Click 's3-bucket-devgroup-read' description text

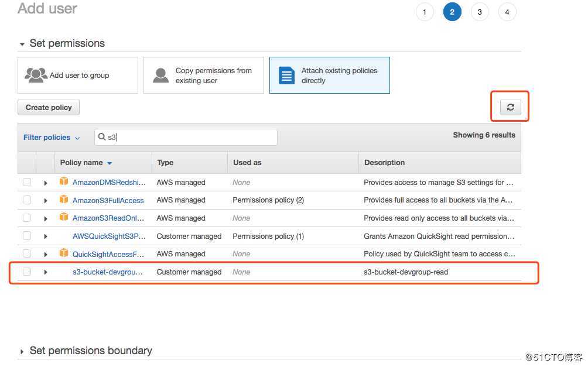click(x=406, y=272)
